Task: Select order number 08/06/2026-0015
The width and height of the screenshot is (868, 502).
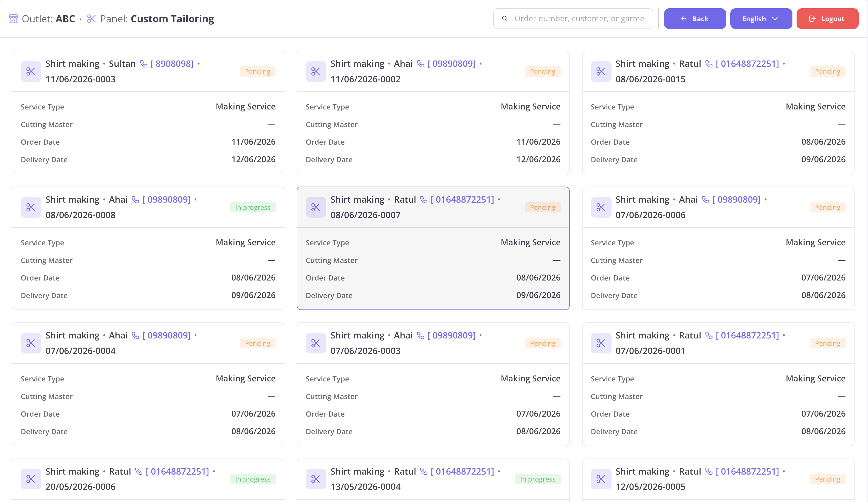Action: click(x=650, y=79)
